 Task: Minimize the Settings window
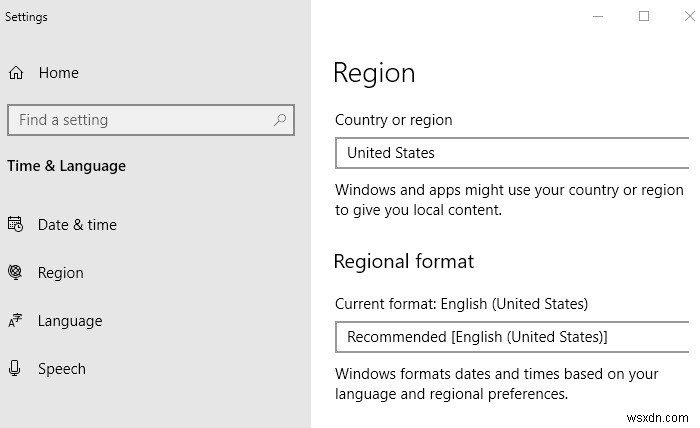[598, 16]
